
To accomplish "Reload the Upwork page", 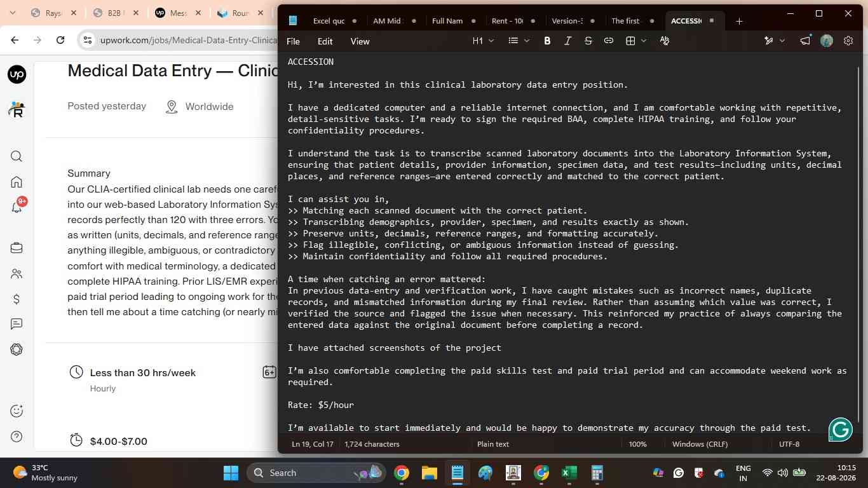I will 60,40.
